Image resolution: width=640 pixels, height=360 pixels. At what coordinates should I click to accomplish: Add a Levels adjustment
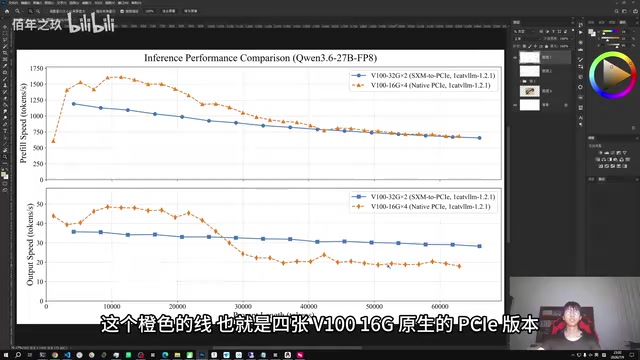(607, 153)
